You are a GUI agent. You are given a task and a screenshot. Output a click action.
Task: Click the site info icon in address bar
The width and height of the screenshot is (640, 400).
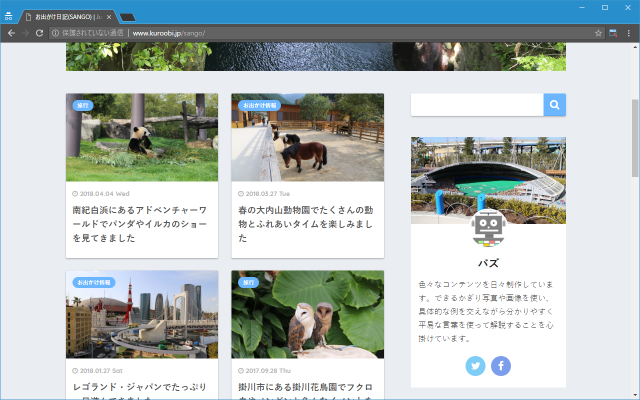56,33
